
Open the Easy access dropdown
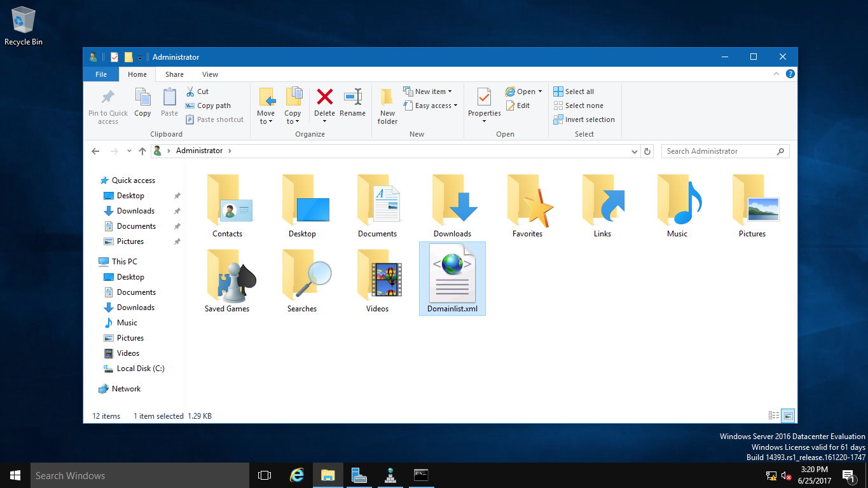pyautogui.click(x=431, y=105)
